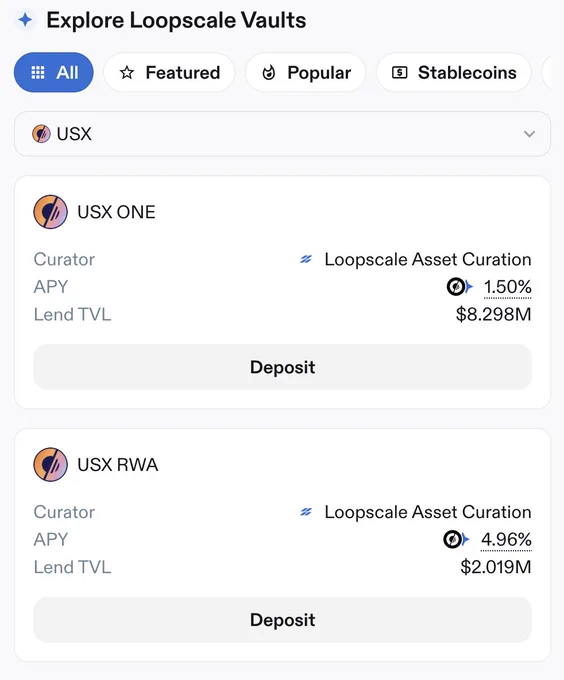
Task: Filter vaults by Stablecoins
Action: (454, 72)
